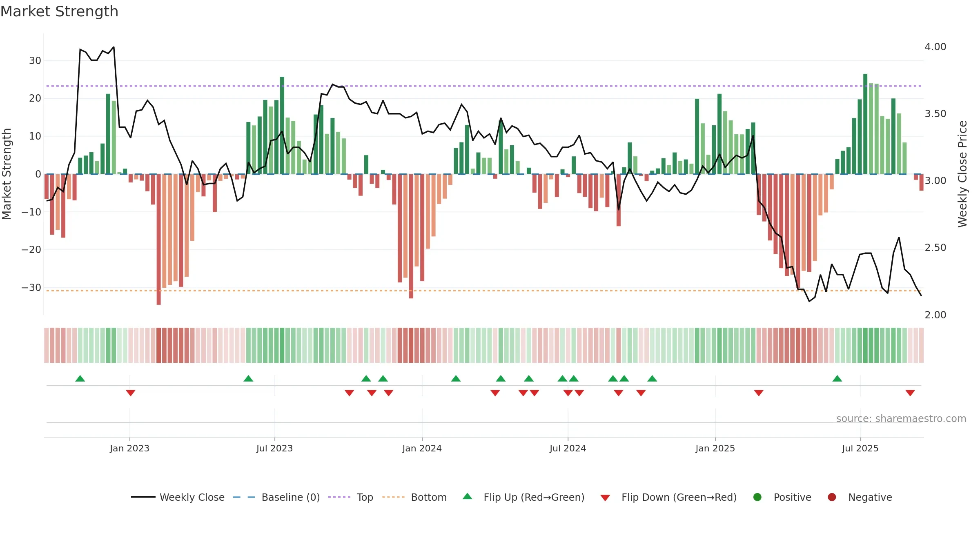Click the tallest green bar near Jul 2025
This screenshot has height=551, width=980.
(865, 124)
